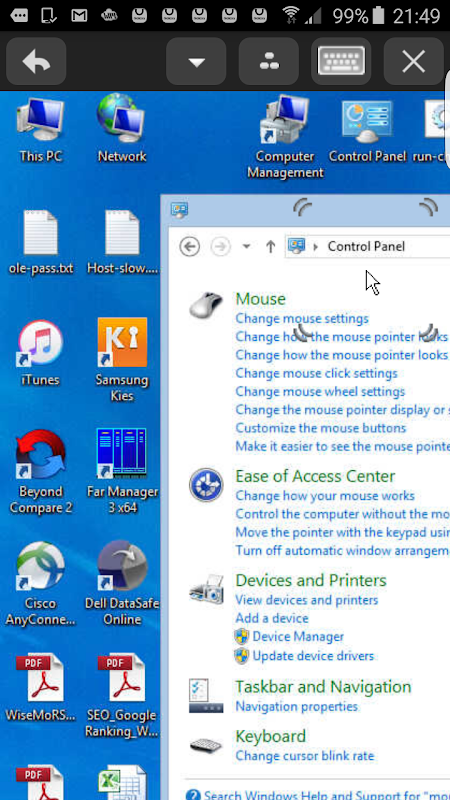This screenshot has width=450, height=800.
Task: Select ole-pass.txt file on desktop
Action: pos(41,242)
